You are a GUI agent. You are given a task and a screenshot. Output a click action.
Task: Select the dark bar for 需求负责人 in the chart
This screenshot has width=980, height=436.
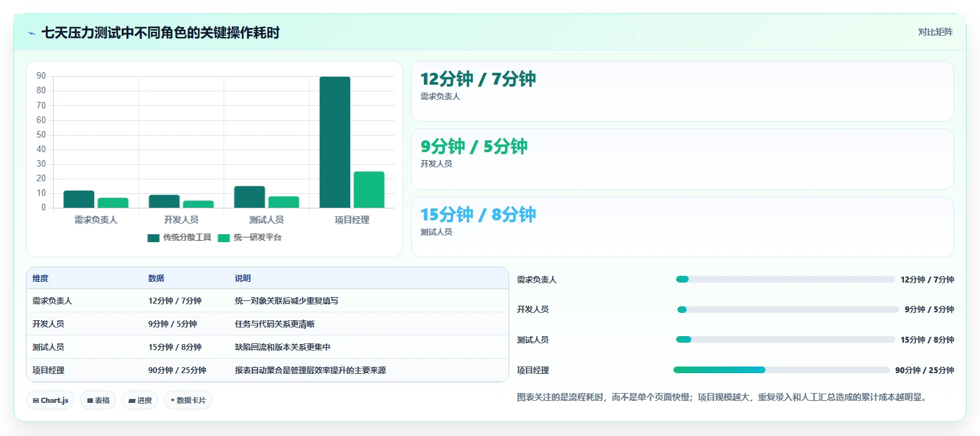pyautogui.click(x=79, y=199)
